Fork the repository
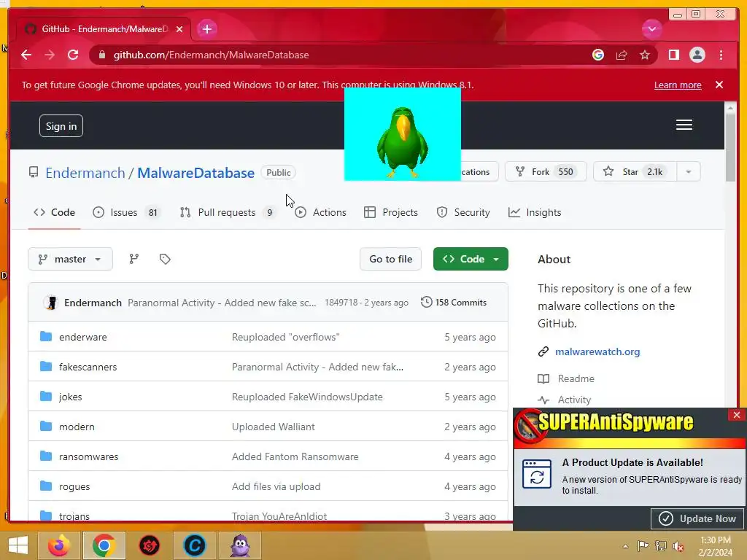 coord(546,171)
